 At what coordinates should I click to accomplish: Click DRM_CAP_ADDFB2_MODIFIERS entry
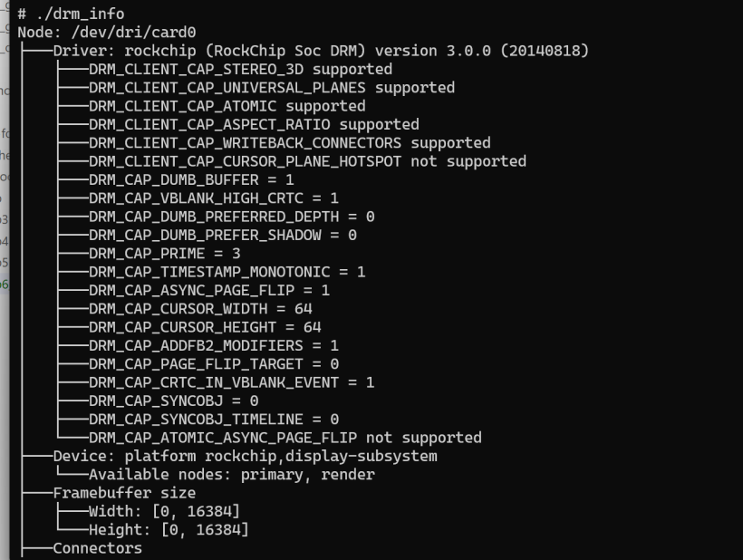tap(213, 345)
